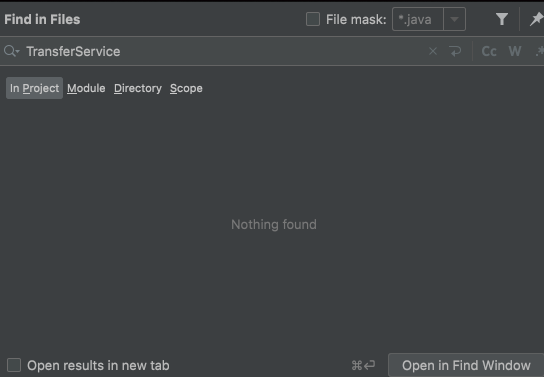Select the In Project scope tab
This screenshot has width=544, height=377.
click(x=34, y=88)
